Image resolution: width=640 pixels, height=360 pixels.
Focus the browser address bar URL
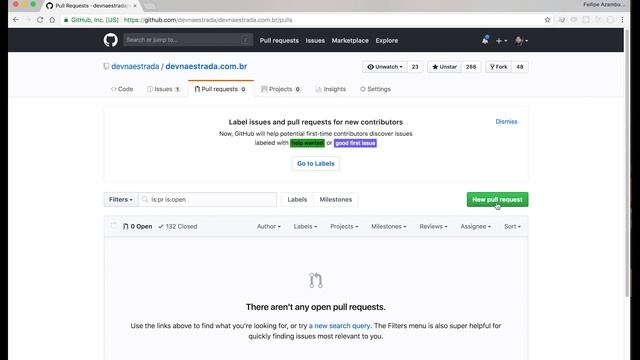[x=208, y=20]
